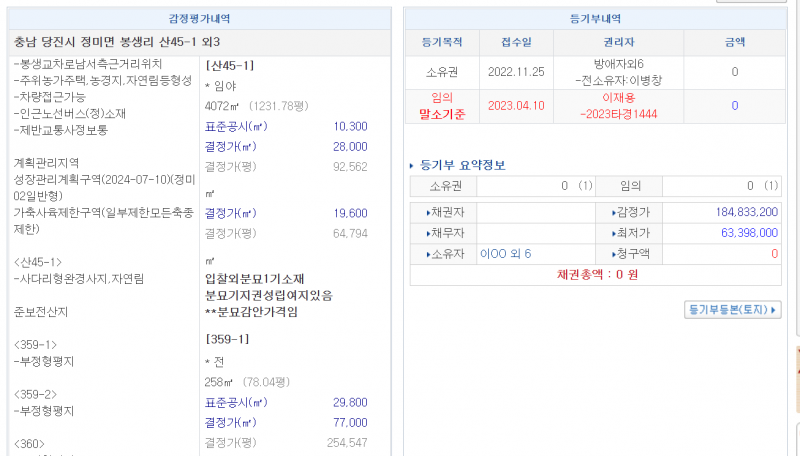The height and width of the screenshot is (456, 800).
Task: Click the [산45-1] parcel heading
Action: tap(229, 66)
